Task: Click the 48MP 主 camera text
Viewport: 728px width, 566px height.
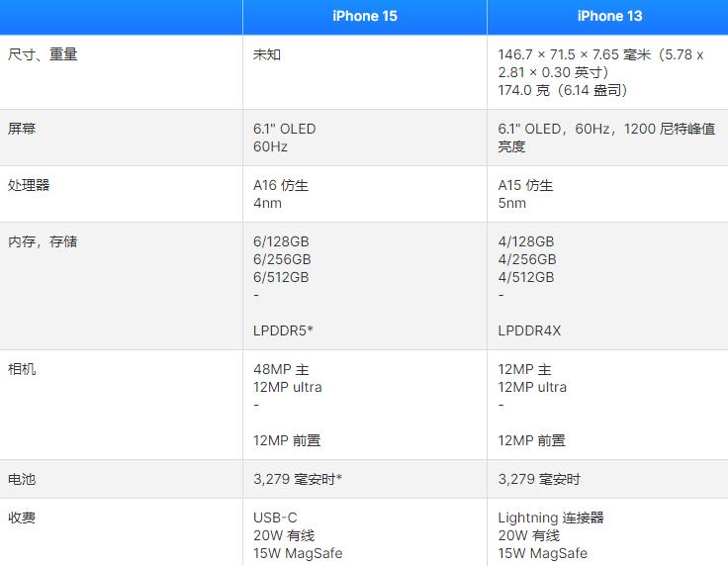Action: pos(281,370)
